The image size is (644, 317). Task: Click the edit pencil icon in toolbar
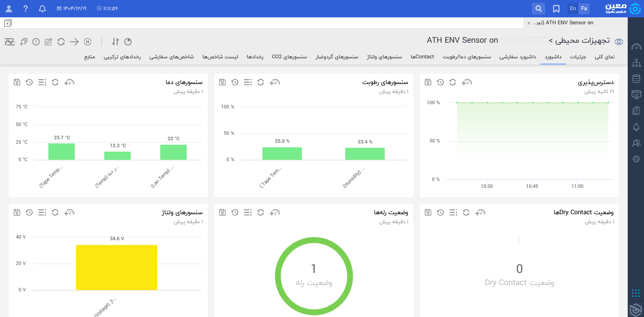pos(49,42)
